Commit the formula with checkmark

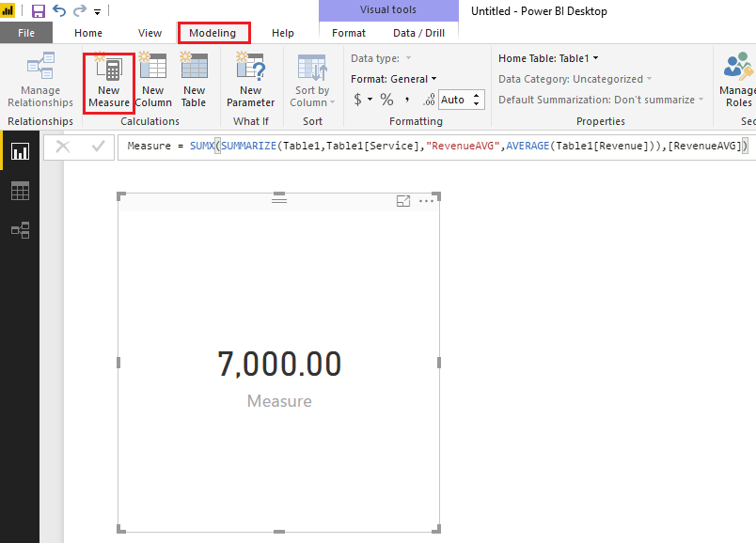pyautogui.click(x=99, y=146)
